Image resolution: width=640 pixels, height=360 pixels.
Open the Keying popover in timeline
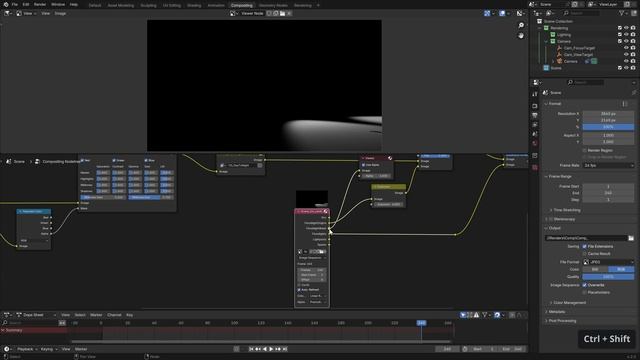48,349
